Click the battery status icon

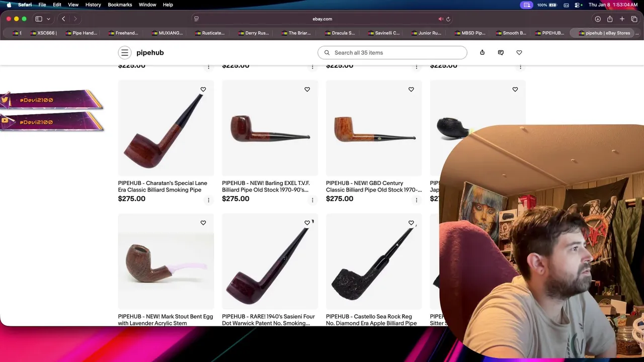coord(553,5)
